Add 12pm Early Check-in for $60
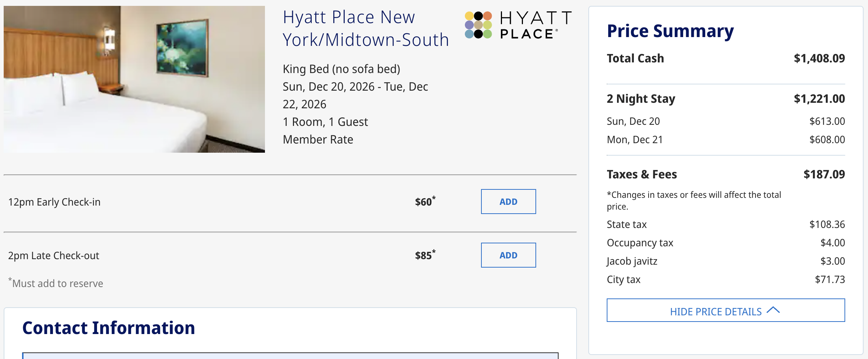The height and width of the screenshot is (359, 868). click(508, 201)
